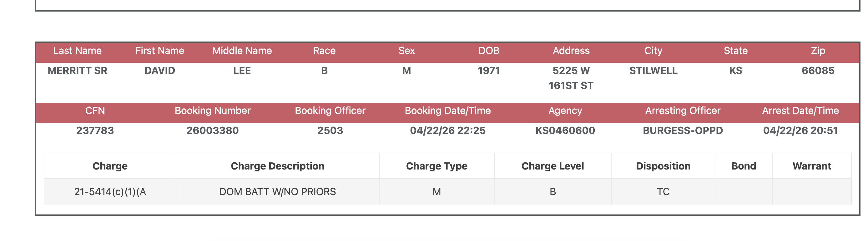Screen dimensions: 868x241
Task: Click booking date 04/22/26 22:25
Action: click(x=447, y=130)
